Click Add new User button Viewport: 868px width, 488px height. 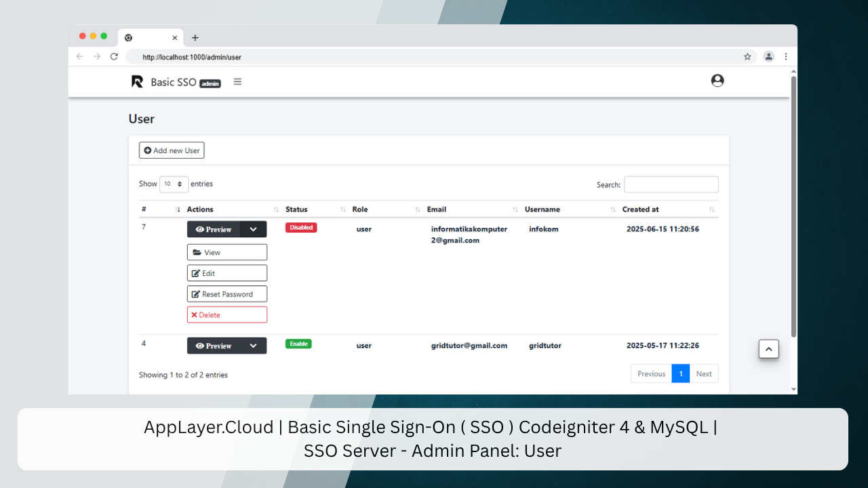pyautogui.click(x=172, y=150)
